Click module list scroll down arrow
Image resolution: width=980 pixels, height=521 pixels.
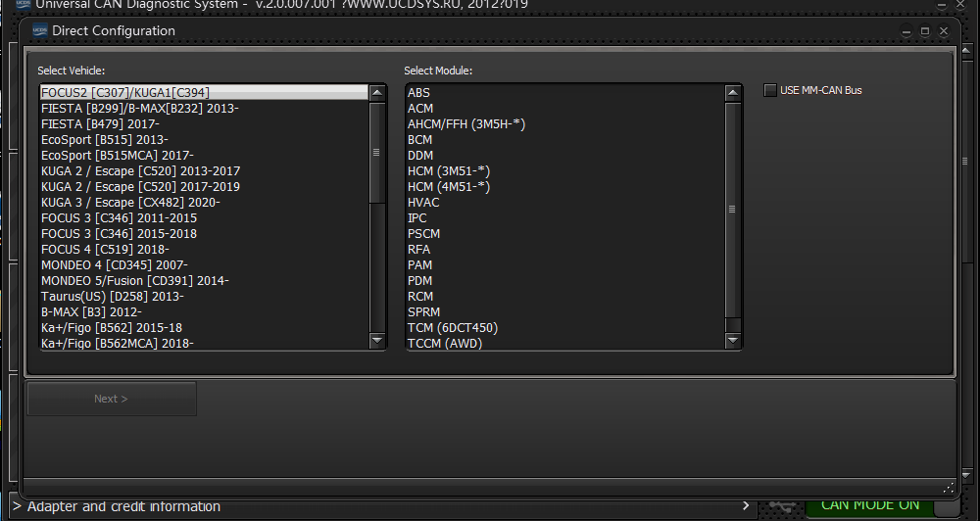pos(732,341)
